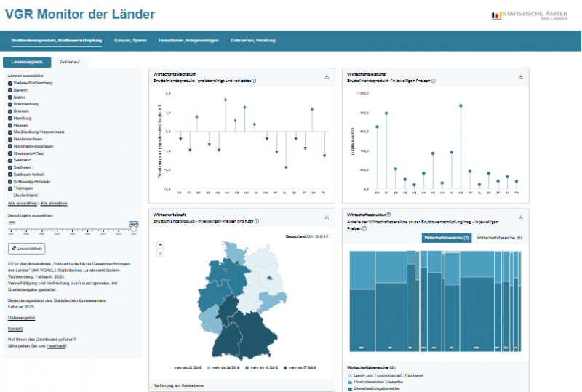Select Wirtschaftsbereiche (6) view

(x=499, y=238)
